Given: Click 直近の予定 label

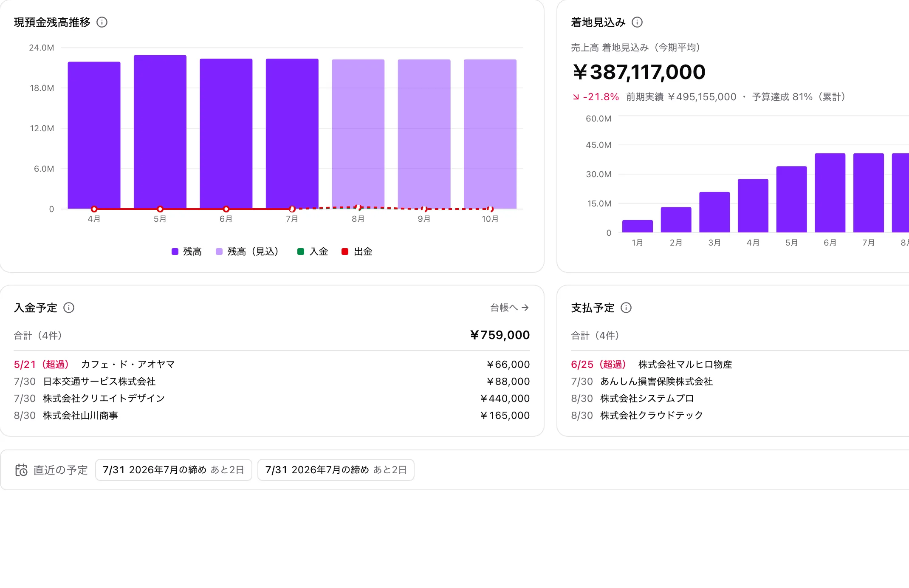Looking at the screenshot, I should (x=60, y=470).
